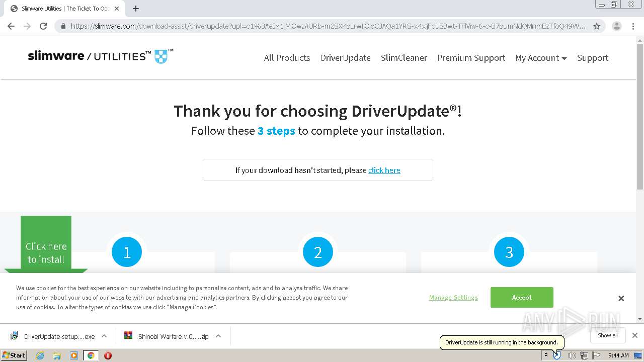Open a new browser tab
Viewport: 644px width, 362px height.
tap(136, 9)
